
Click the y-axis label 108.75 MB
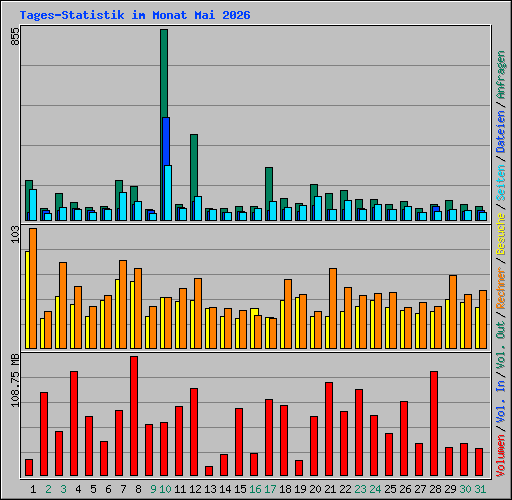pos(15,380)
